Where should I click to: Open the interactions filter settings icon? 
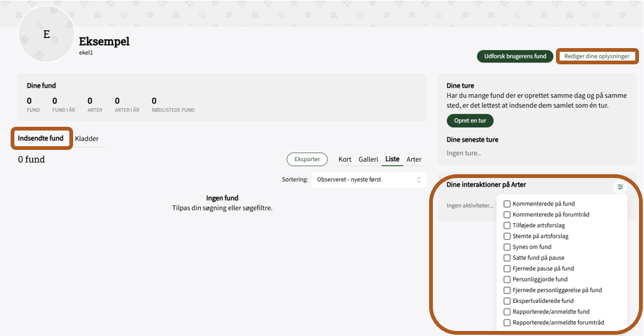pos(620,187)
